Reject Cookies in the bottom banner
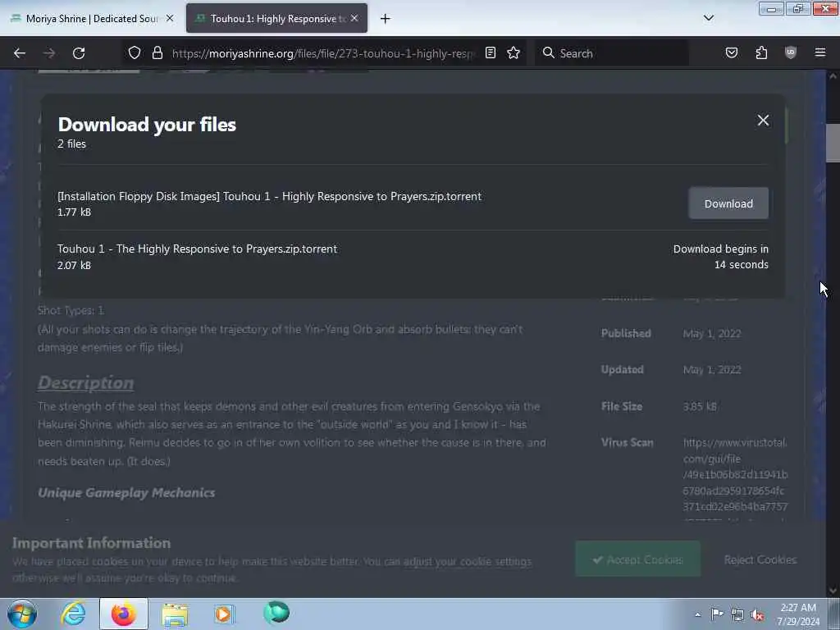Viewport: 840px width, 630px height. point(760,559)
